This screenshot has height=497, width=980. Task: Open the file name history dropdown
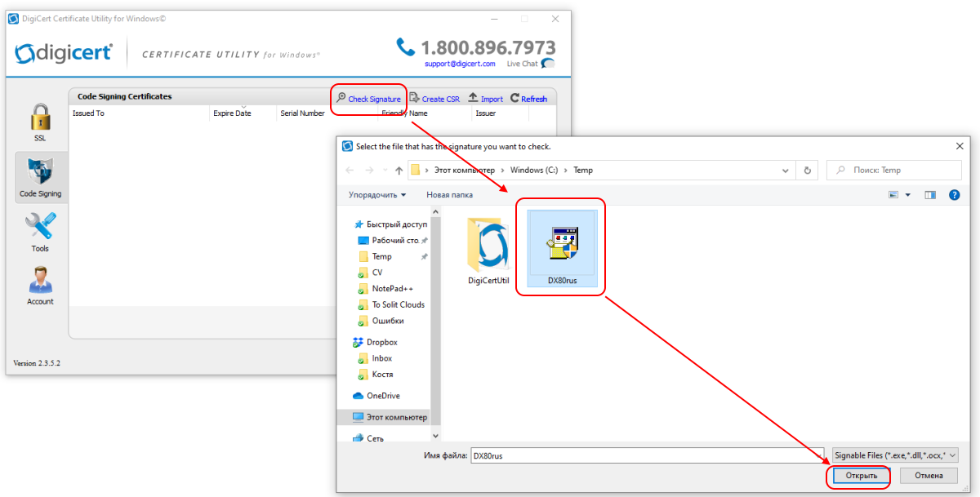pos(818,455)
